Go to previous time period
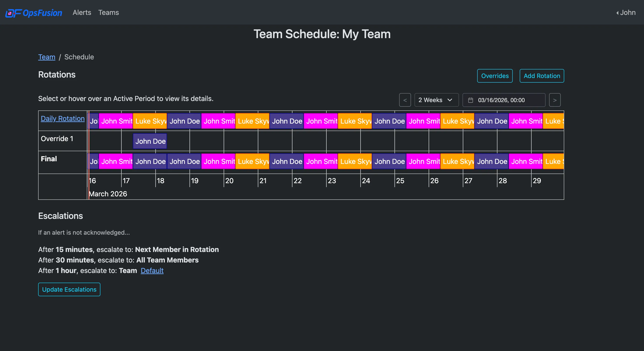Screen dimensions: 644x351 (x=405, y=100)
